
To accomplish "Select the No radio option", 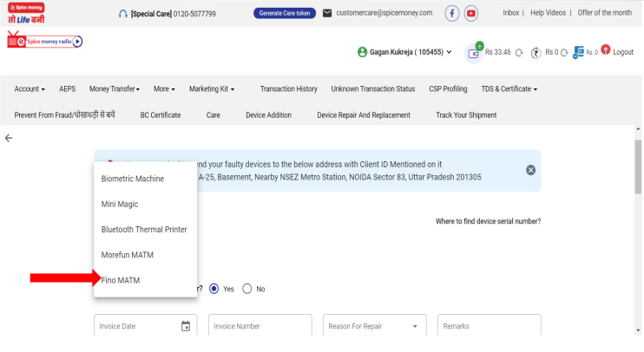I will 246,289.
